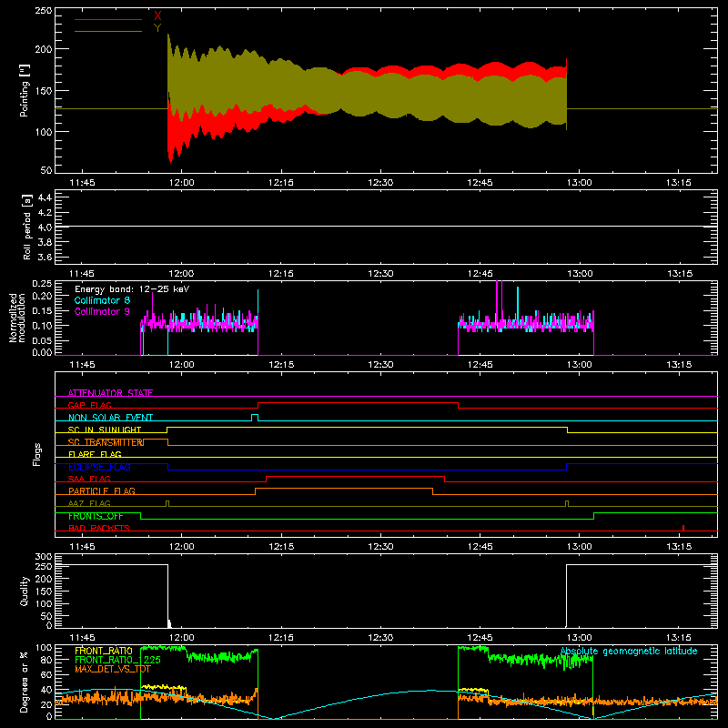
Task: Click the FLARE_FLAG label
Action: [x=95, y=454]
